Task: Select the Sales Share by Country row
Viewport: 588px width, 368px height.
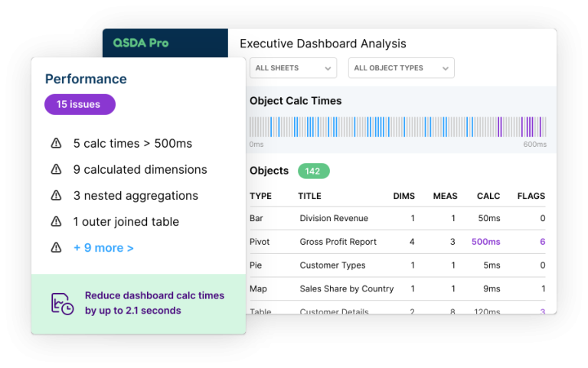Action: [346, 289]
